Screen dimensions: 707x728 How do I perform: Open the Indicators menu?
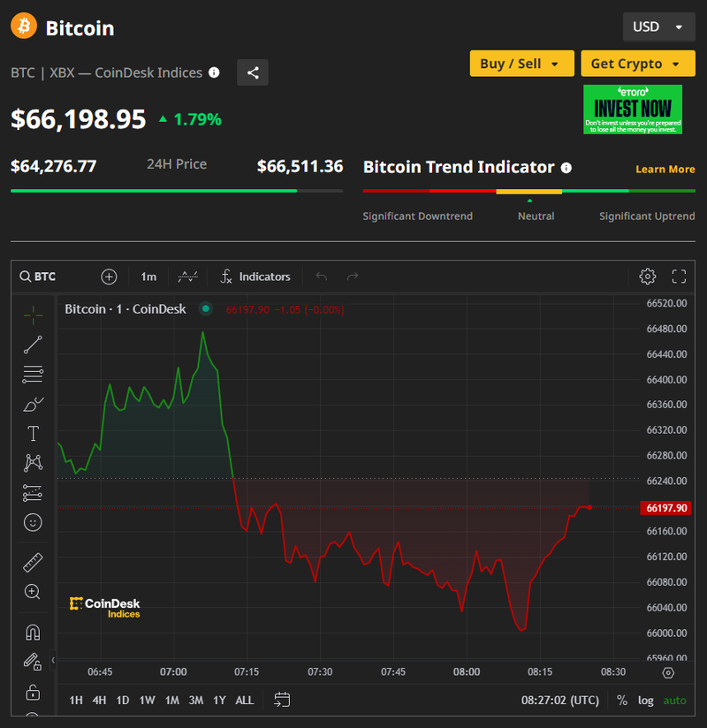tap(255, 277)
